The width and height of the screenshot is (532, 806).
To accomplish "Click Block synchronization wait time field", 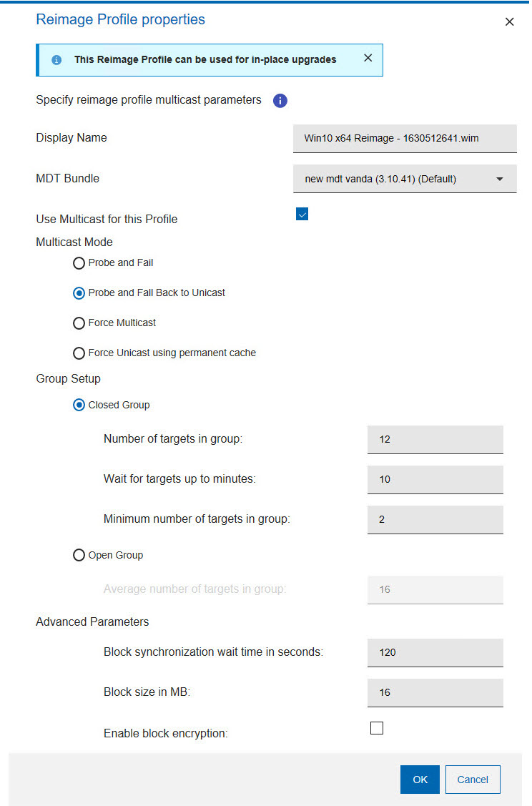I will click(435, 652).
